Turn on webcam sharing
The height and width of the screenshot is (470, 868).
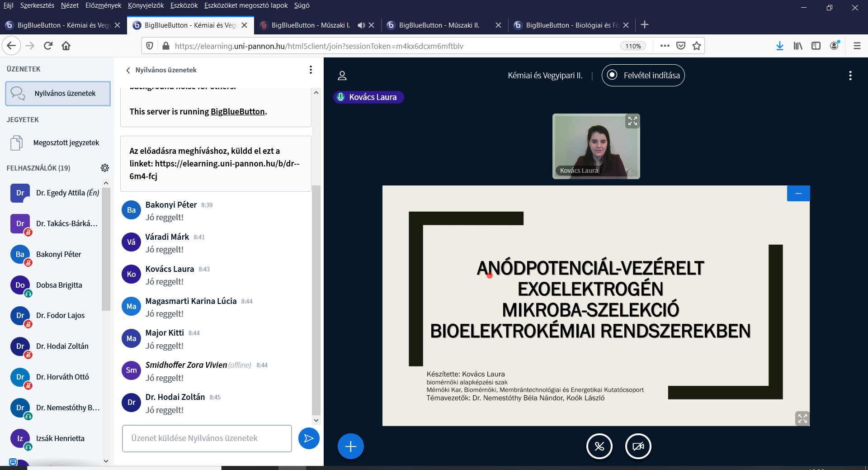click(638, 446)
